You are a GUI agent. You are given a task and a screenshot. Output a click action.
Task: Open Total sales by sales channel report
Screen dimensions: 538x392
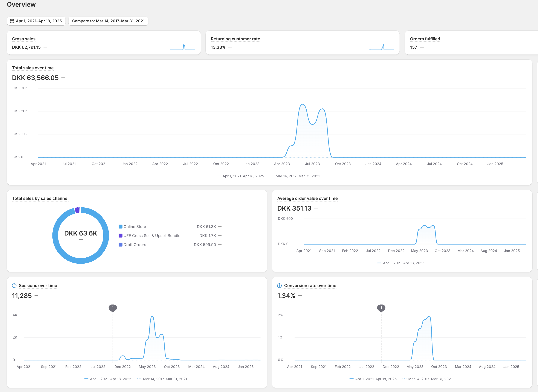pyautogui.click(x=40, y=198)
